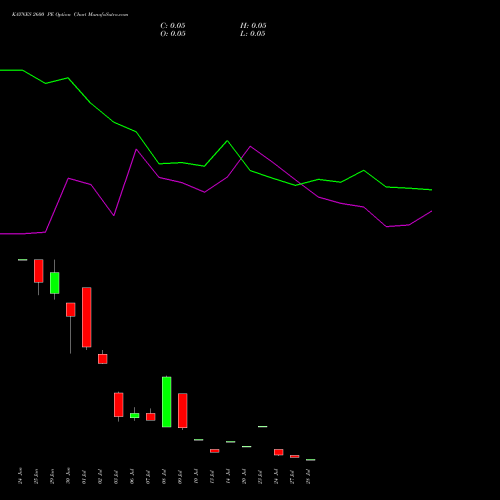The image size is (500, 500).
Task: Select the long red candle for 01 Jul
Action: click(x=87, y=317)
